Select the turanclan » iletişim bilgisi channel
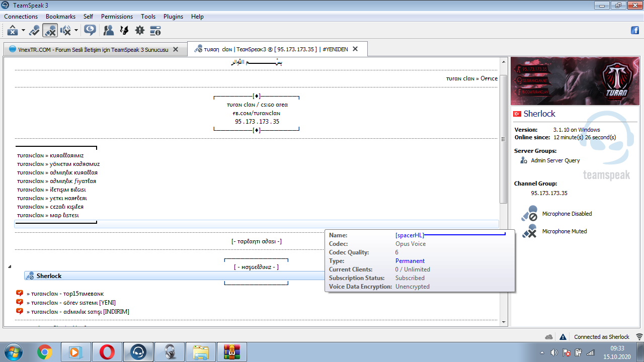This screenshot has width=644, height=362. tap(51, 190)
